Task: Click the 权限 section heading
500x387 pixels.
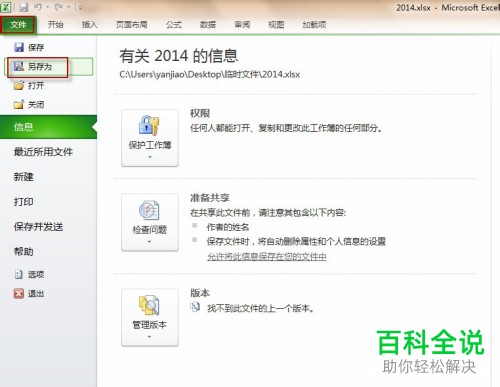Action: tap(200, 113)
